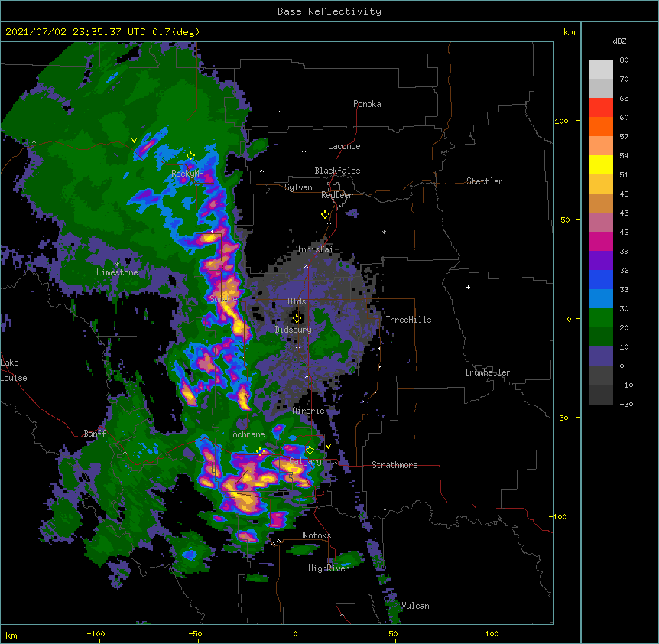Click the Lake Louise label at left edge

[14, 370]
